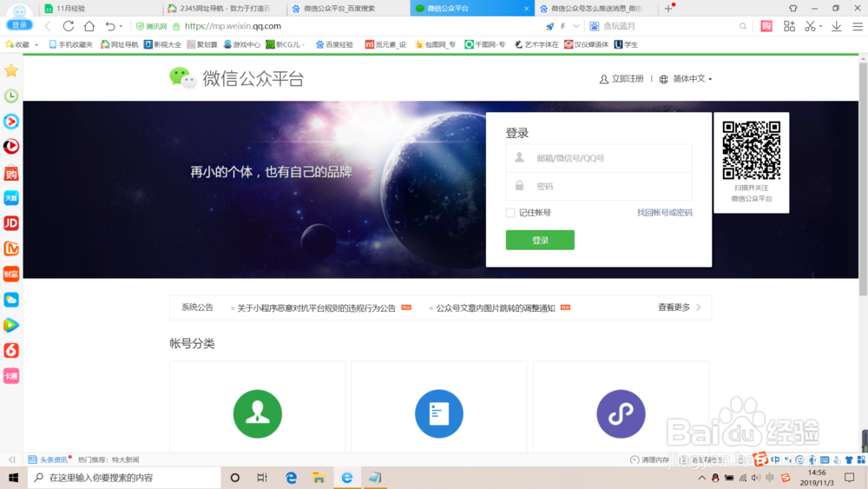Click 查看更多 announcements link
Viewport: 868px width, 489px height.
(x=680, y=307)
